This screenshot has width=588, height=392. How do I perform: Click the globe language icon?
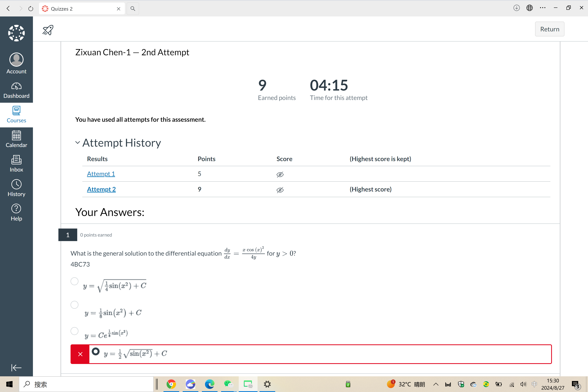tap(530, 8)
